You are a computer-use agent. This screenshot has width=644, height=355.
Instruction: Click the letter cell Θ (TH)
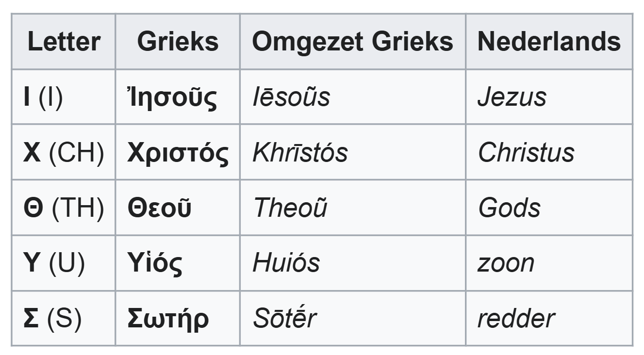pyautogui.click(x=64, y=208)
